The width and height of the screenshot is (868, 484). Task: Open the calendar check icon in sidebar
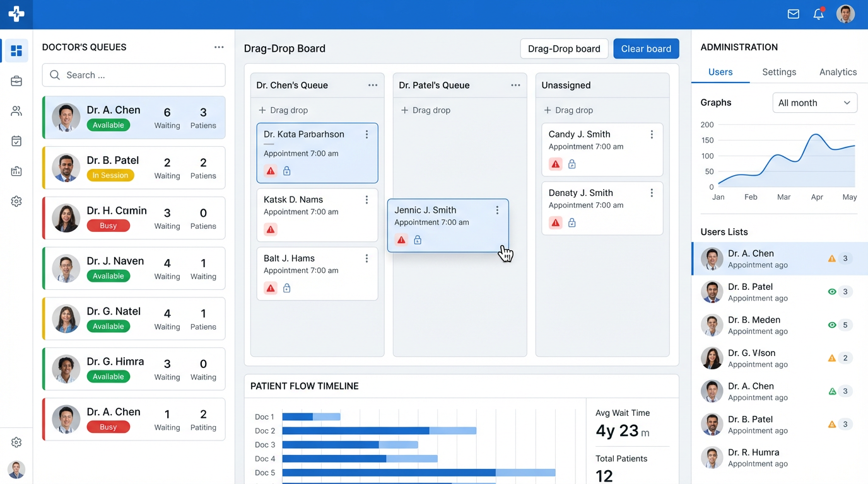coord(16,141)
